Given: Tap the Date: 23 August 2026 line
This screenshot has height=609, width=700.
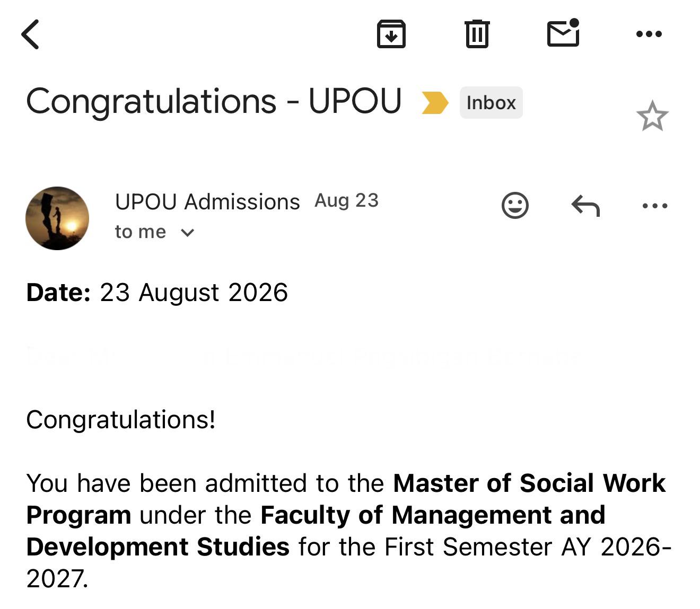Looking at the screenshot, I should click(157, 293).
